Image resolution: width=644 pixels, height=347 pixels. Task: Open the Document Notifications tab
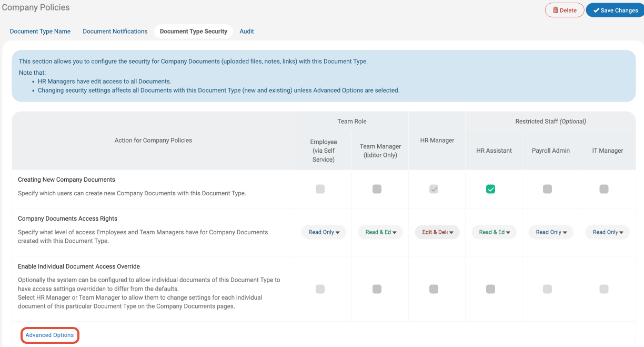[x=115, y=31]
